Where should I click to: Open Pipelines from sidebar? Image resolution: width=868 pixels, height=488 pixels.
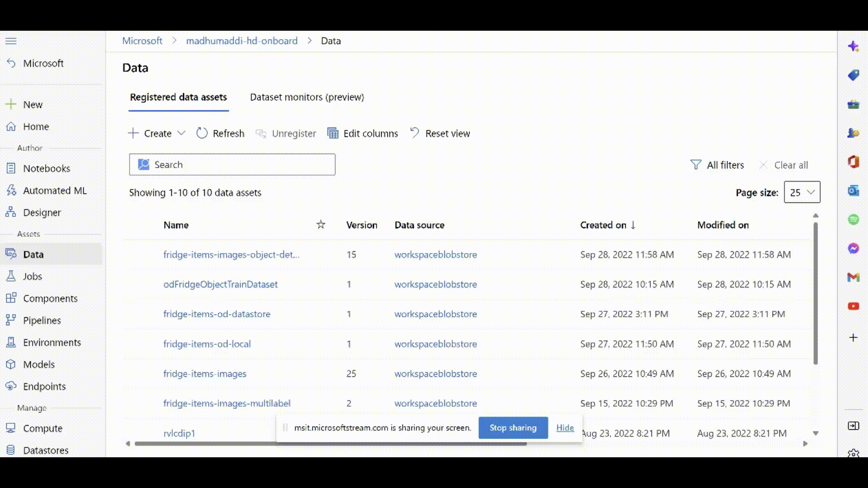(x=42, y=320)
